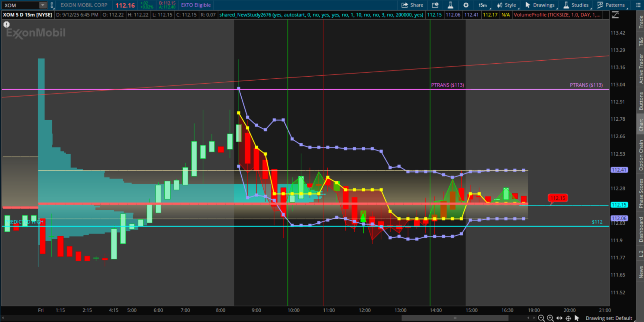Open the Drawing set: Default dropdown
The image size is (644, 322).
pyautogui.click(x=609, y=318)
